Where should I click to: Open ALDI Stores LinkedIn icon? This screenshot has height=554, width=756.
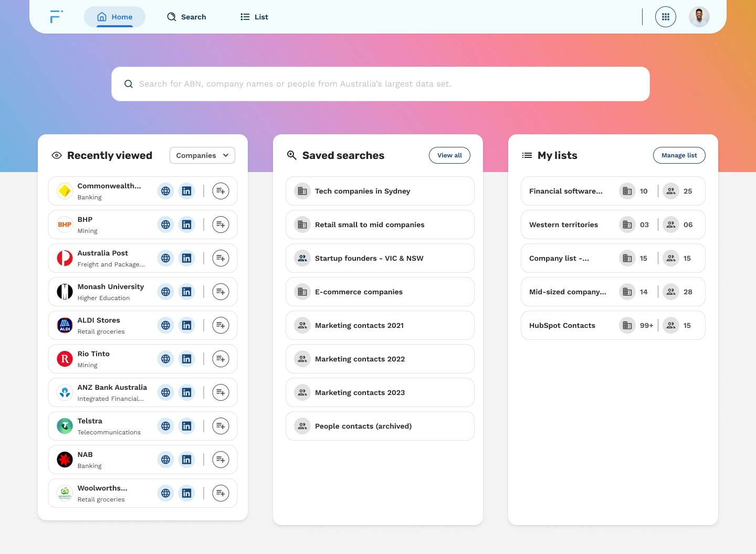click(x=186, y=325)
